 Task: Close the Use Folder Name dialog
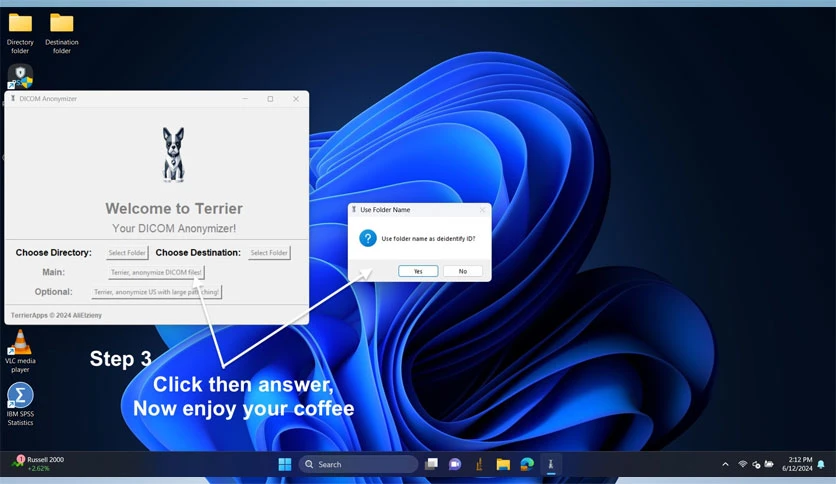[x=482, y=210]
